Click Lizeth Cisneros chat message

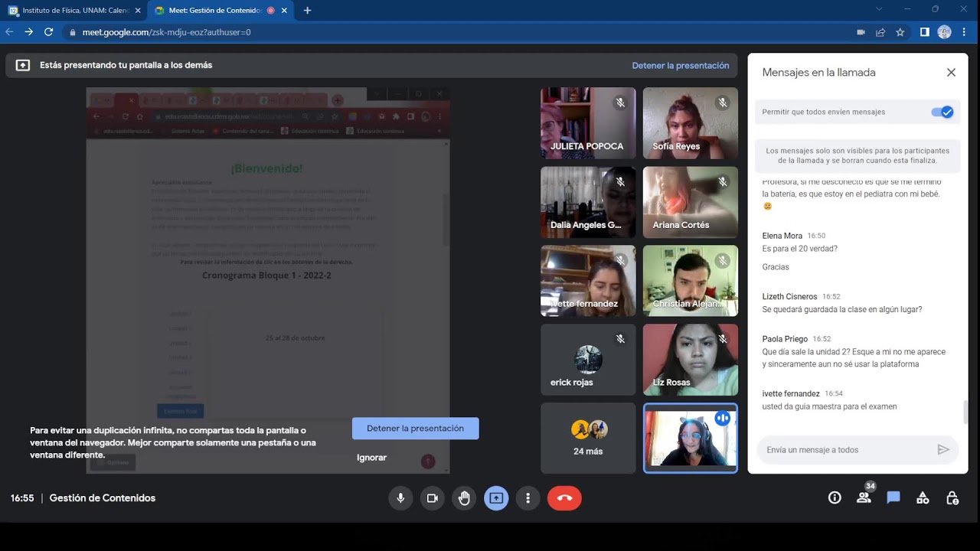(x=842, y=310)
